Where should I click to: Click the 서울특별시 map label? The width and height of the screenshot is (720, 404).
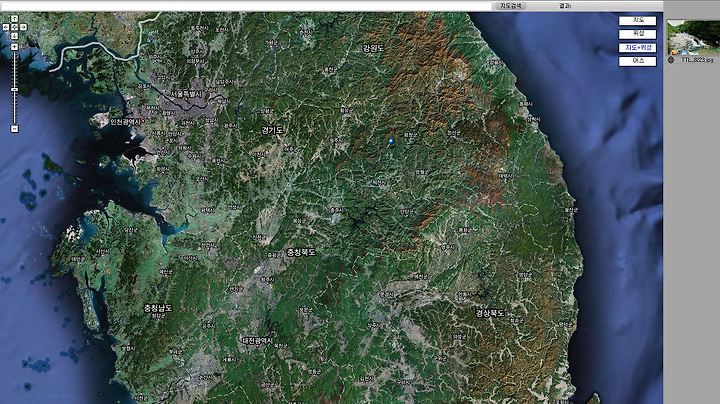pos(186,94)
